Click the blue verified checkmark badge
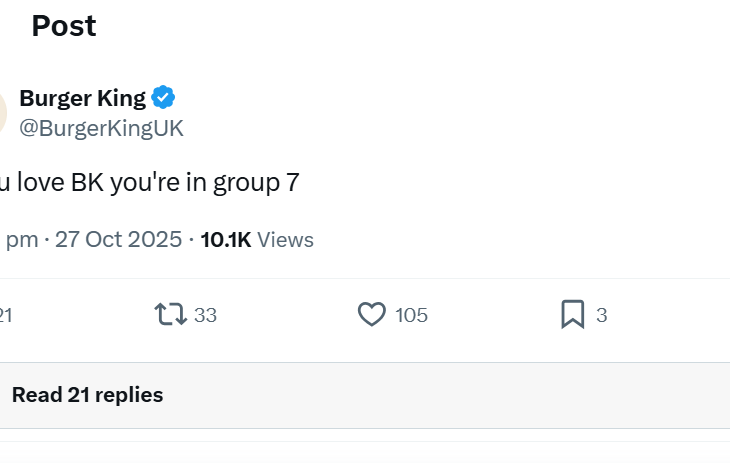The width and height of the screenshot is (730, 463). pos(163,98)
